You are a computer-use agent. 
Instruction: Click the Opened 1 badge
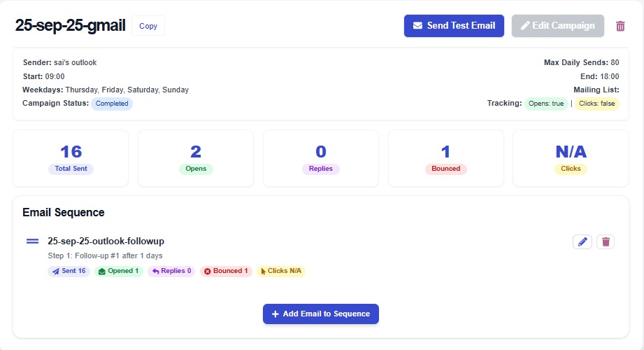pos(119,271)
